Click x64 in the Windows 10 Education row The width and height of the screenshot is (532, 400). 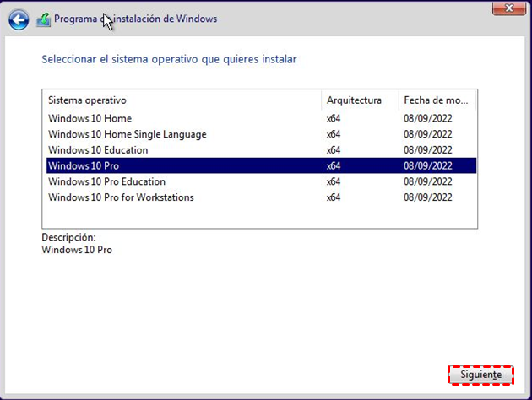click(334, 150)
